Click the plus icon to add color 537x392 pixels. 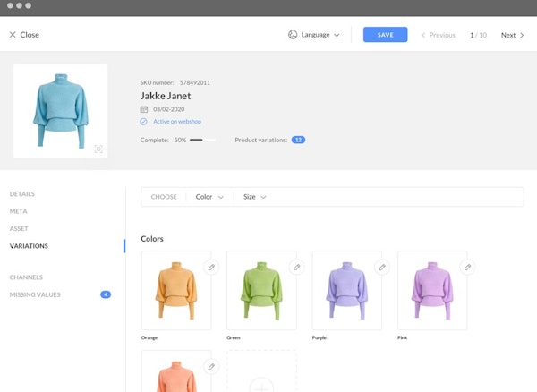pyautogui.click(x=261, y=386)
